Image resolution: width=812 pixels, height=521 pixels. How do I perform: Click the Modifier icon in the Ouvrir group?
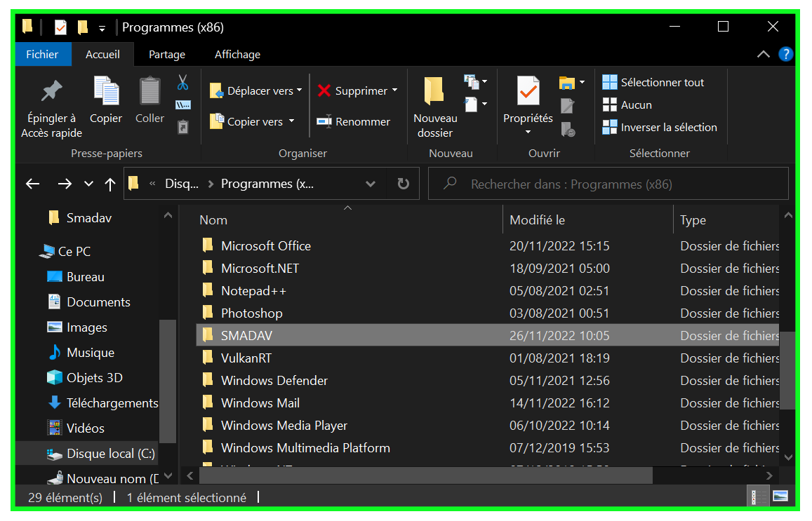[568, 106]
